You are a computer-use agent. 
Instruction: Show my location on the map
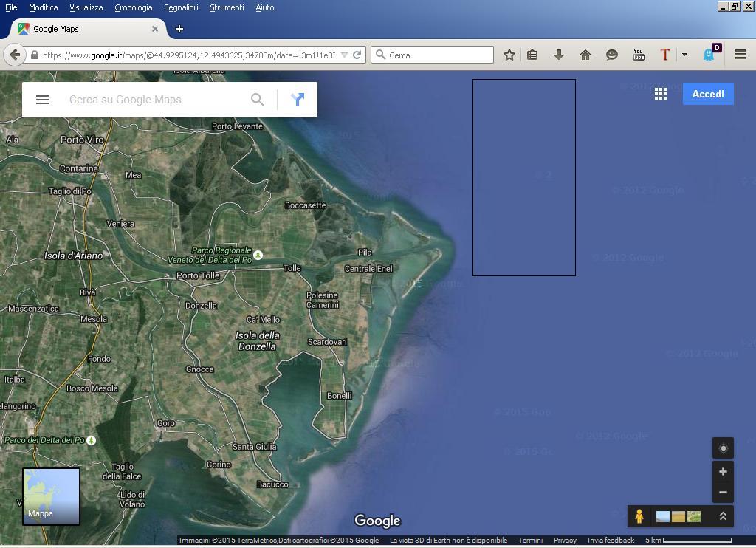pyautogui.click(x=723, y=448)
